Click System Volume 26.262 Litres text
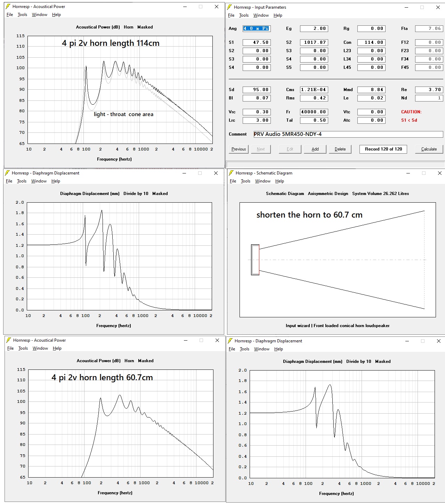 click(380, 194)
